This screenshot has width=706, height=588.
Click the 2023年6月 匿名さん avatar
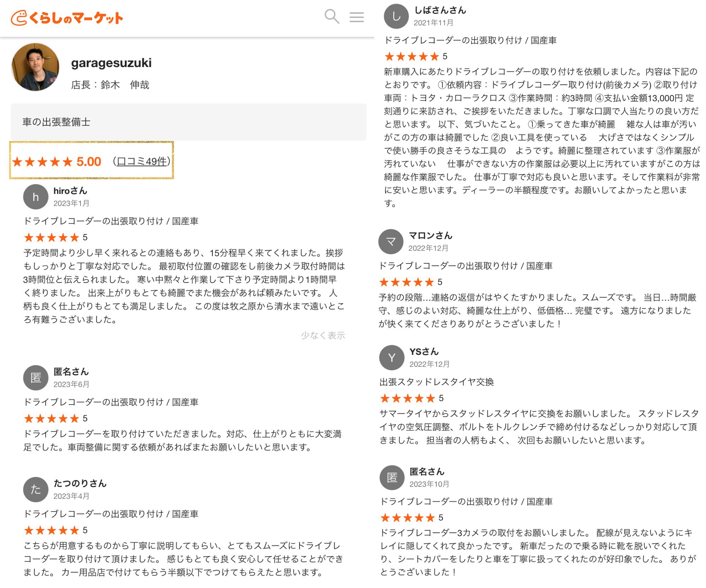(x=36, y=378)
